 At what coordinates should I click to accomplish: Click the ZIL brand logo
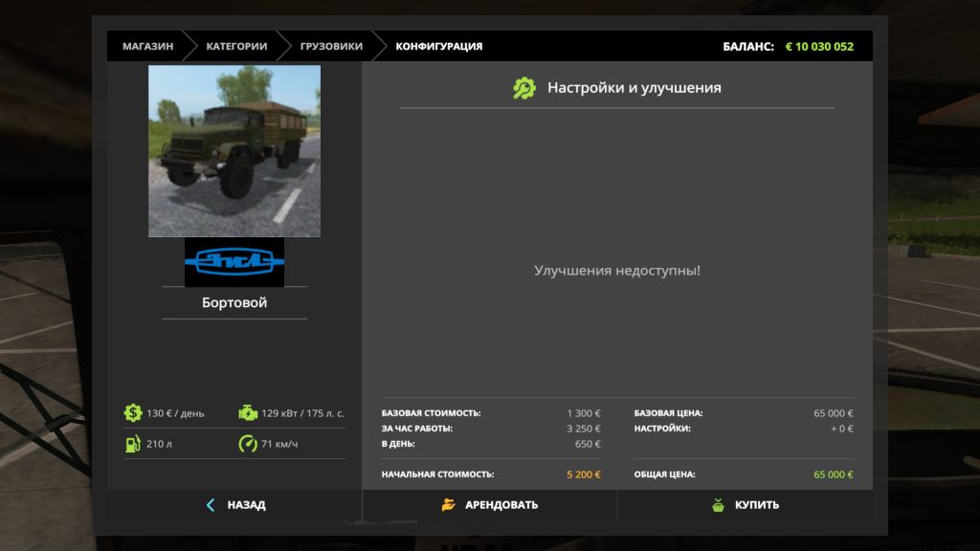(234, 261)
